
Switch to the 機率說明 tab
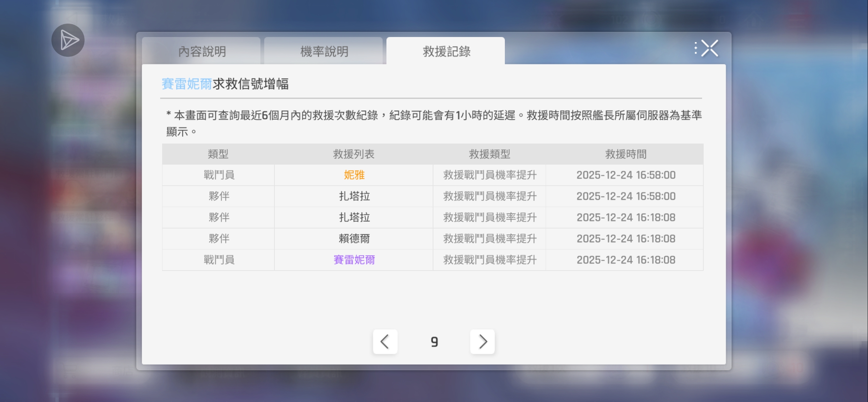pos(324,52)
